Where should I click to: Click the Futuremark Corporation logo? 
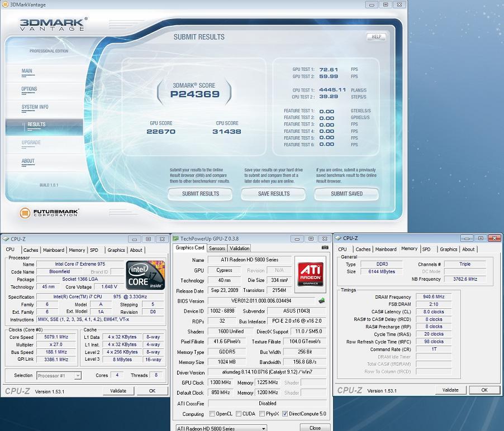49,213
